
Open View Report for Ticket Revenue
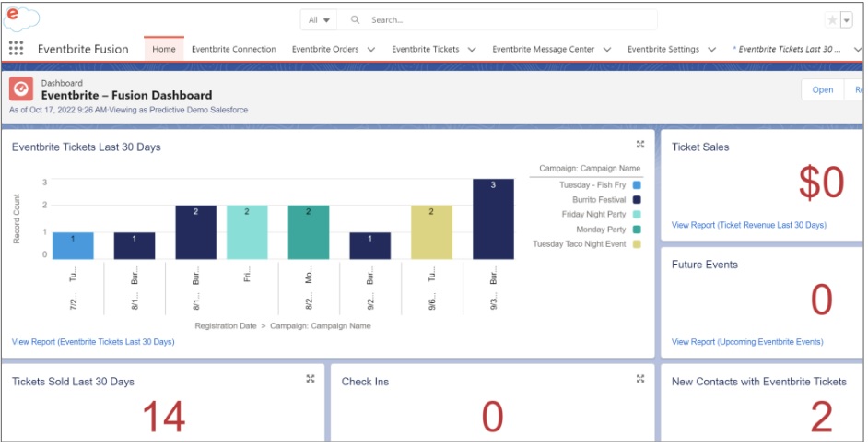(748, 225)
